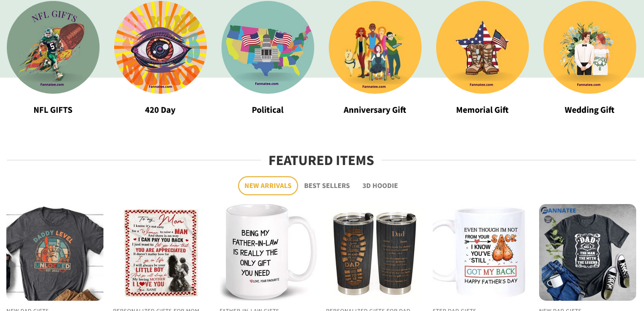The height and width of the screenshot is (311, 644).
Task: Switch to the New Arrivals tab
Action: pyautogui.click(x=268, y=186)
